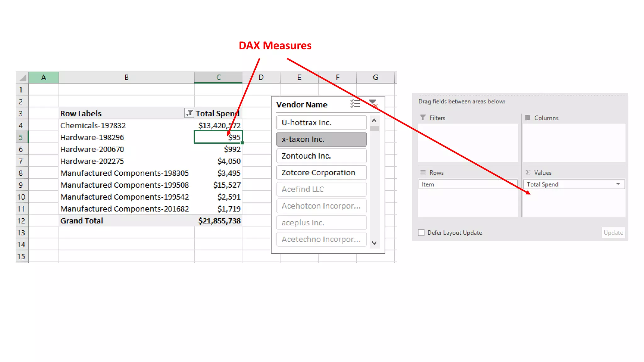The image size is (644, 362).
Task: Open Row Labels filter dropdown
Action: (189, 113)
